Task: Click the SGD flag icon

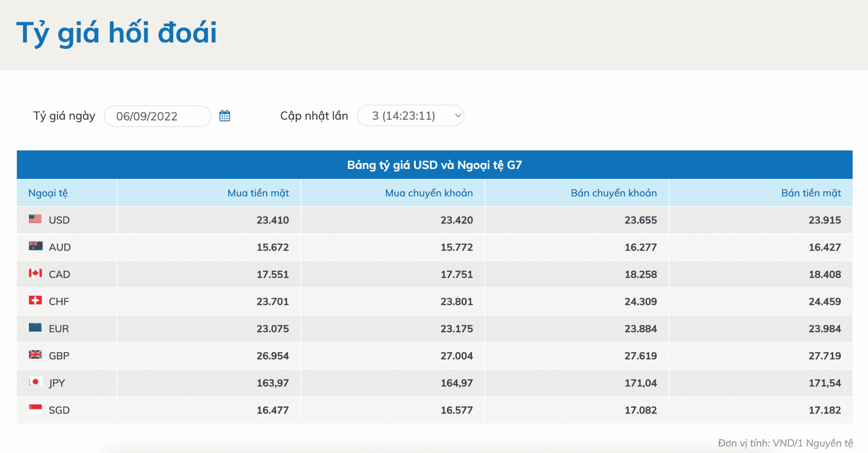Action: [x=35, y=409]
